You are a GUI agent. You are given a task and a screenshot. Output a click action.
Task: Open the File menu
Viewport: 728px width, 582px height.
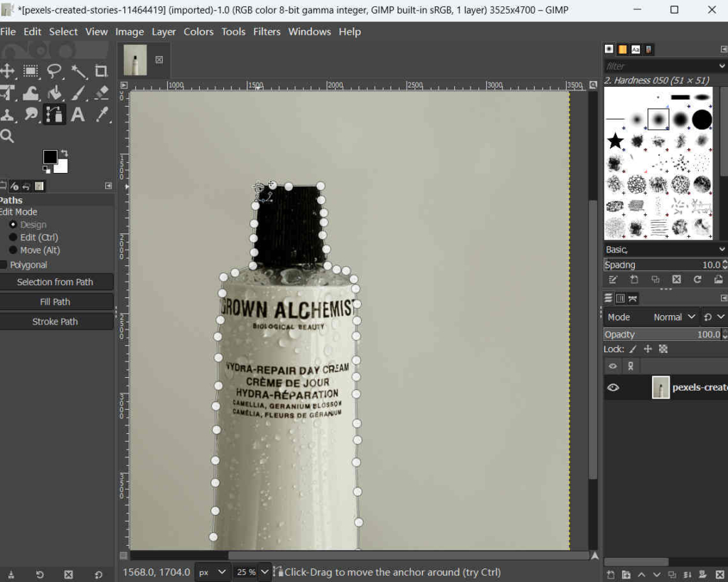[x=8, y=31]
